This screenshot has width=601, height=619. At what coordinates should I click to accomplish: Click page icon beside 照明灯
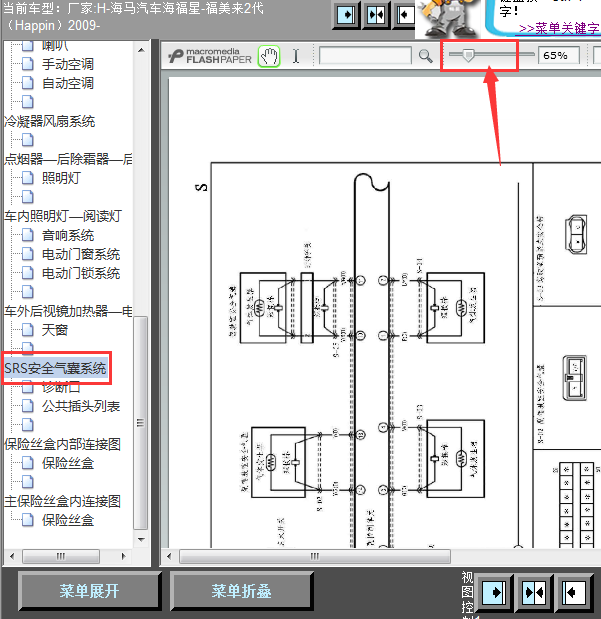point(28,178)
